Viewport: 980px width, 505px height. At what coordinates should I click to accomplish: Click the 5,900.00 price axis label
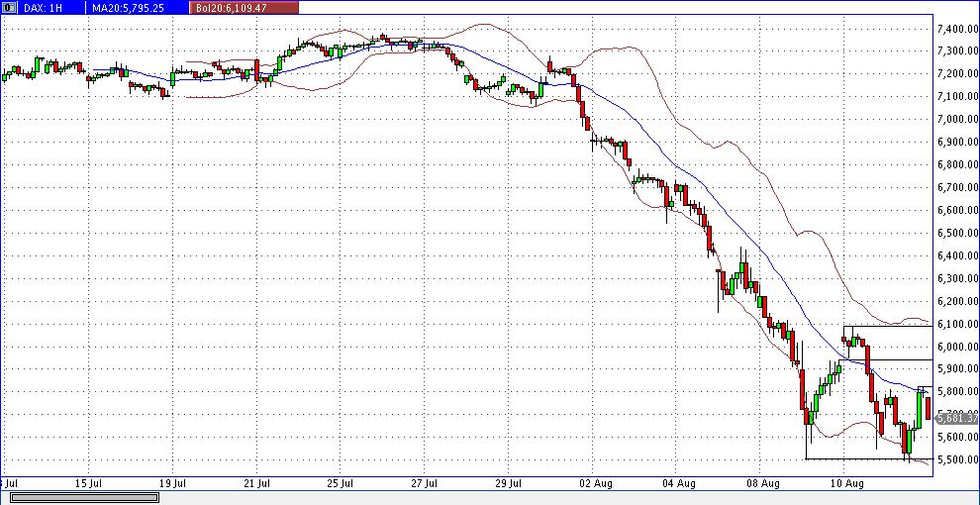click(x=957, y=369)
